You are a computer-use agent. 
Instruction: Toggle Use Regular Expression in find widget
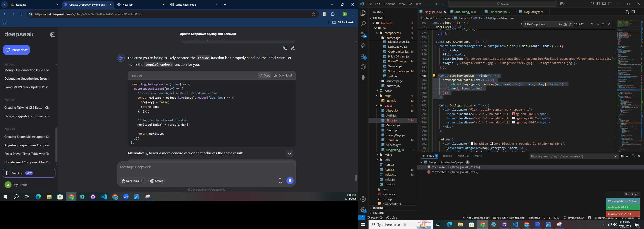[x=570, y=24]
